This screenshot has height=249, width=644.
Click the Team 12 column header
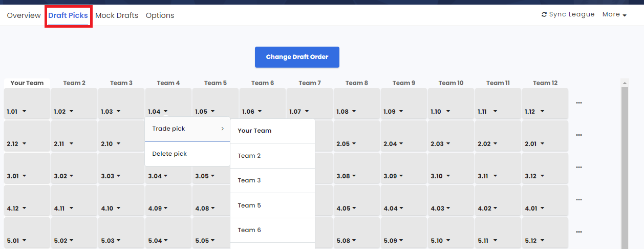pos(545,83)
